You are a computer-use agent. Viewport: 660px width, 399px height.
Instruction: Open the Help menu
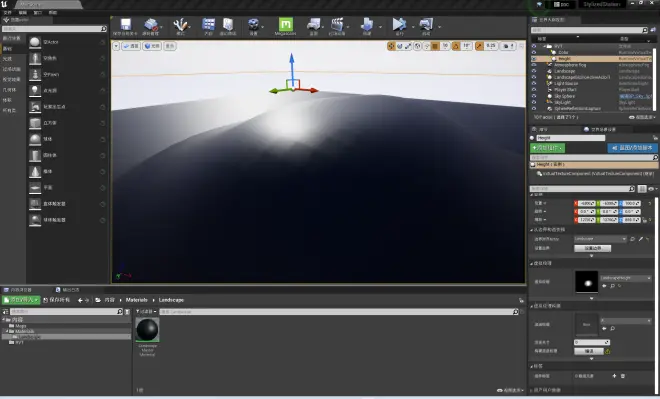pos(53,13)
